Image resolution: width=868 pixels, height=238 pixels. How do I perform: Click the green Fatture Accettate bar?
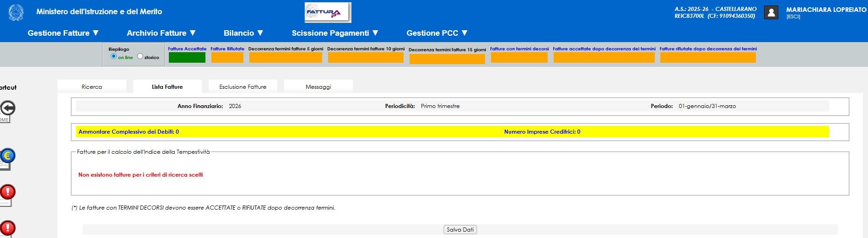point(187,58)
